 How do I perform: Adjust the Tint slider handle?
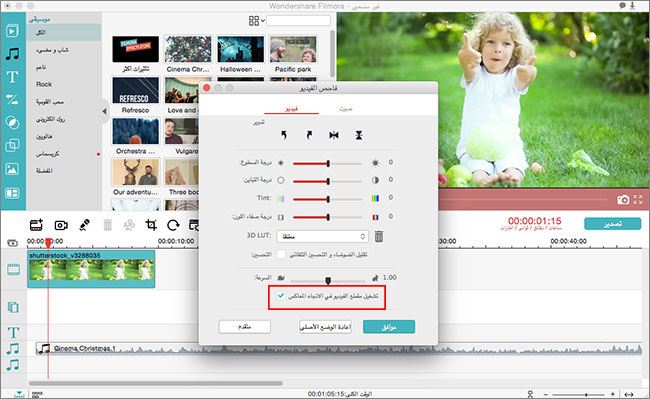tap(328, 199)
